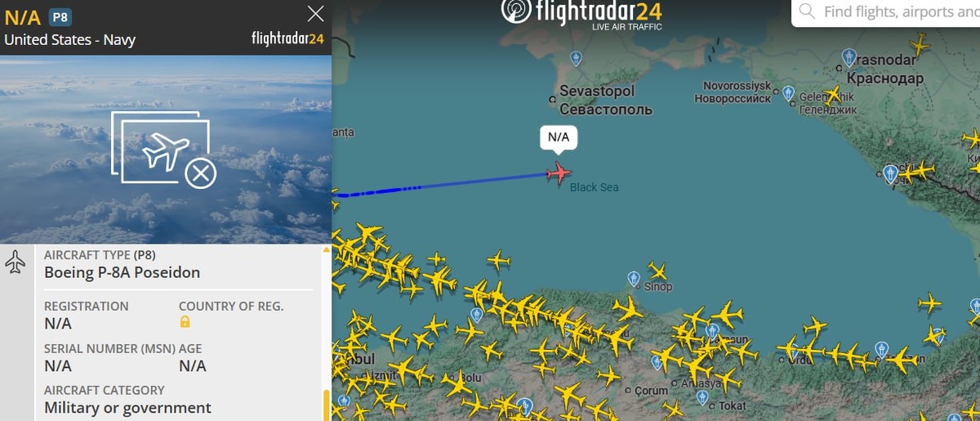Image resolution: width=980 pixels, height=421 pixels.
Task: Close the flight details panel
Action: click(x=315, y=13)
